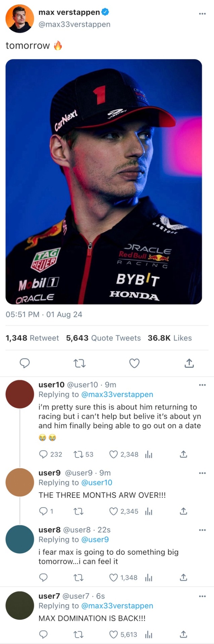The width and height of the screenshot is (214, 644).
Task: Open more options on user8's reply
Action: (202, 530)
